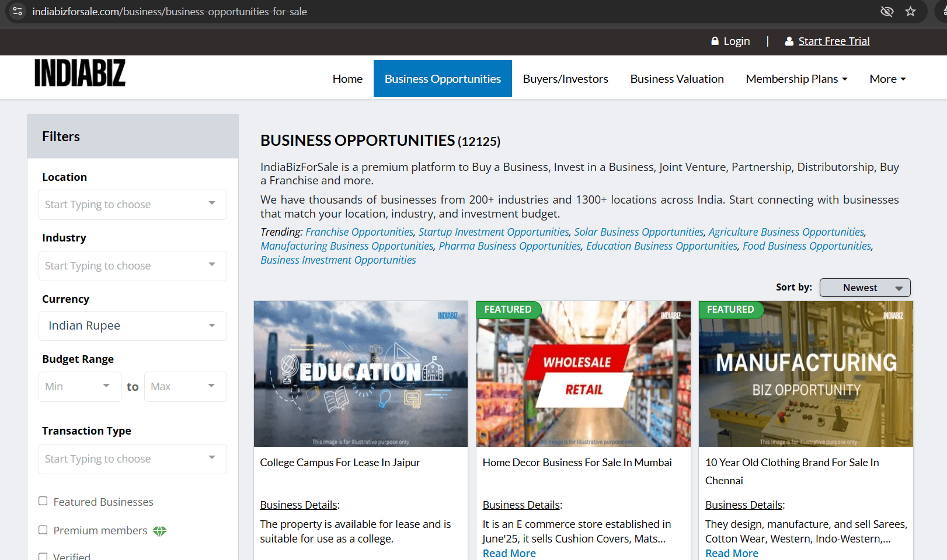Open the Currency dropdown showing Indian Rupee
The image size is (947, 560).
[133, 326]
